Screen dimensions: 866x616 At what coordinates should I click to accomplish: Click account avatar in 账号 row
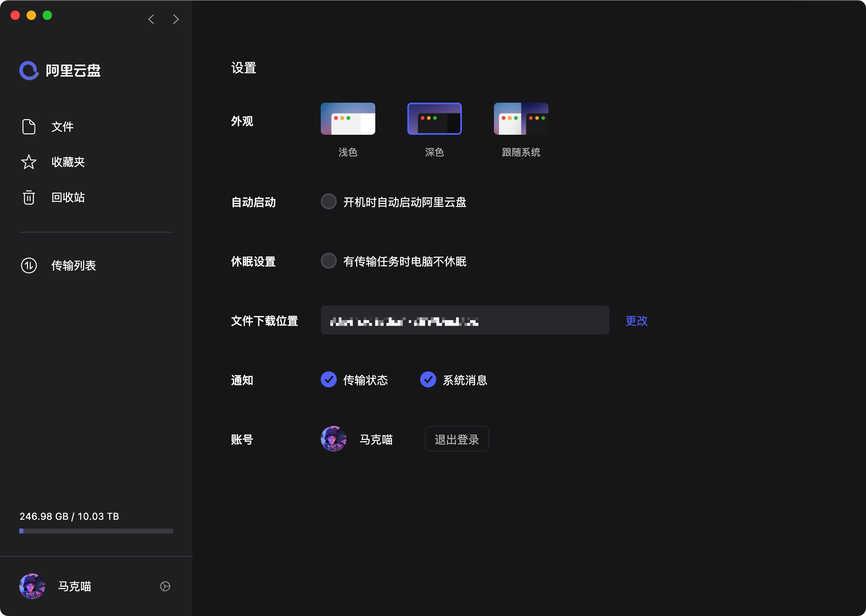(334, 439)
